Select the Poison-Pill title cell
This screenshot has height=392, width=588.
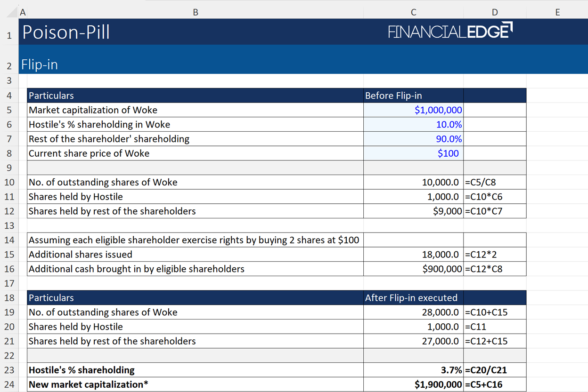(x=66, y=32)
